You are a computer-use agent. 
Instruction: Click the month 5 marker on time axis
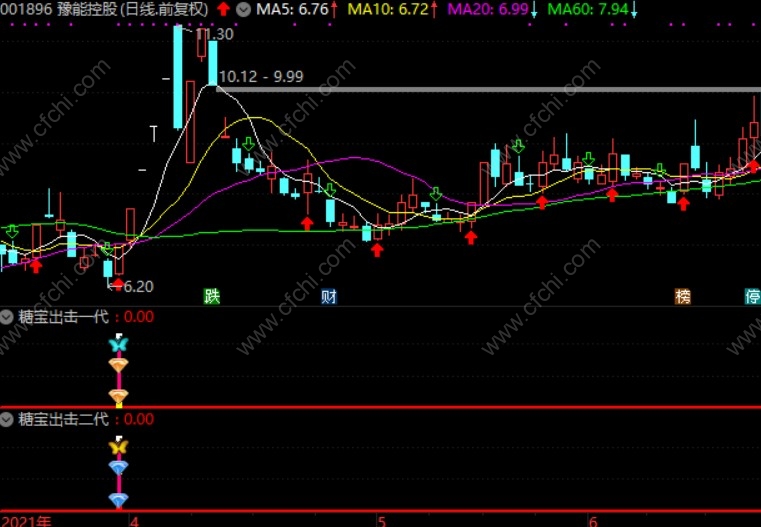click(382, 522)
